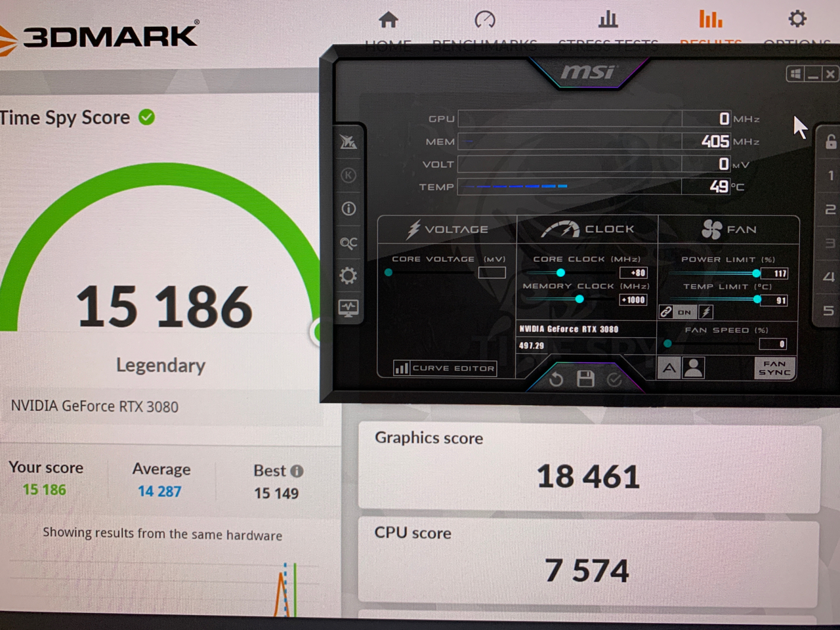This screenshot has height=630, width=840.
Task: Click the Fan Sync button
Action: click(774, 369)
